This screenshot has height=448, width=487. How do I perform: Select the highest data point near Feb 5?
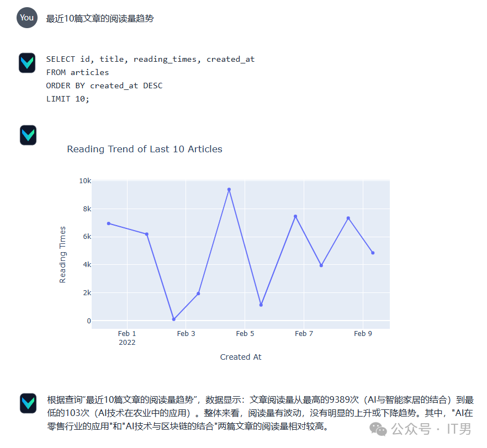tap(228, 189)
